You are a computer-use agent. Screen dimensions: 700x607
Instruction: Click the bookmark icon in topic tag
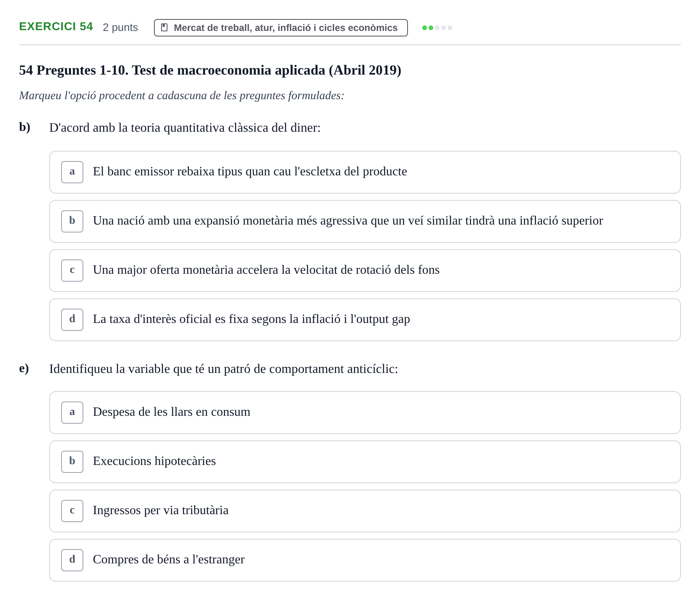coord(164,27)
